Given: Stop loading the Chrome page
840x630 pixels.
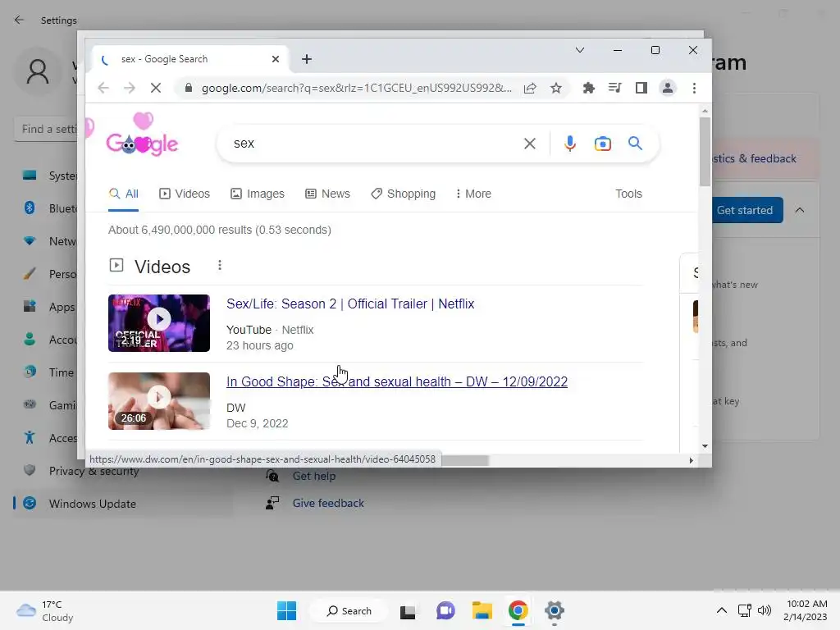Looking at the screenshot, I should [156, 88].
